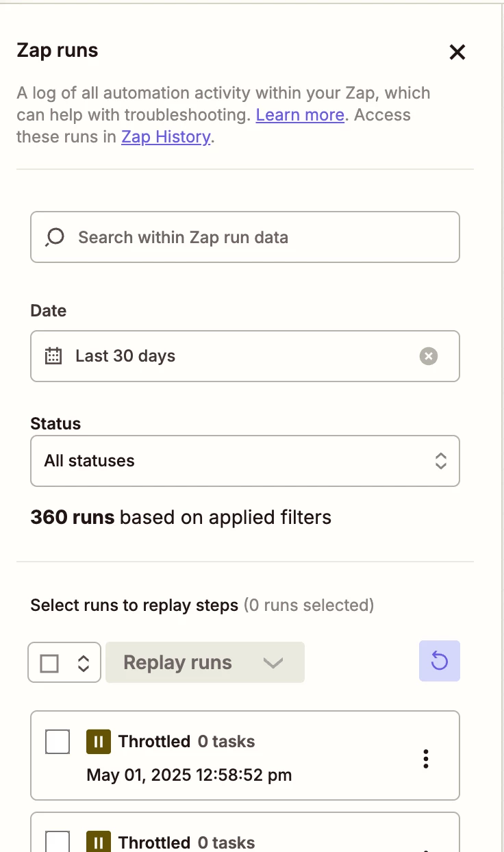Close the Zap runs panel

(x=457, y=52)
